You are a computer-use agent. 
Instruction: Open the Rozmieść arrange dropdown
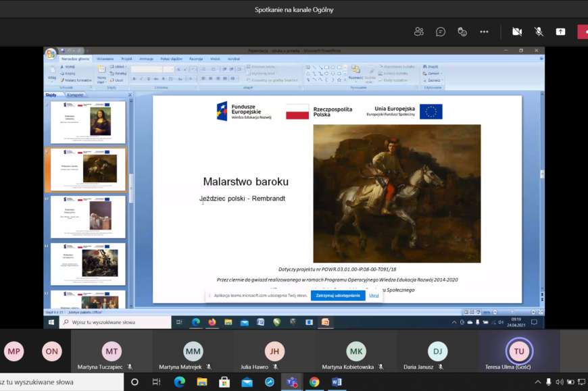tap(356, 74)
